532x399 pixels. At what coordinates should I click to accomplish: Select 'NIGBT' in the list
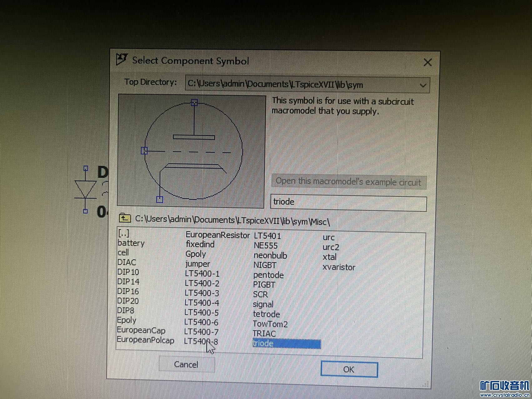point(265,265)
